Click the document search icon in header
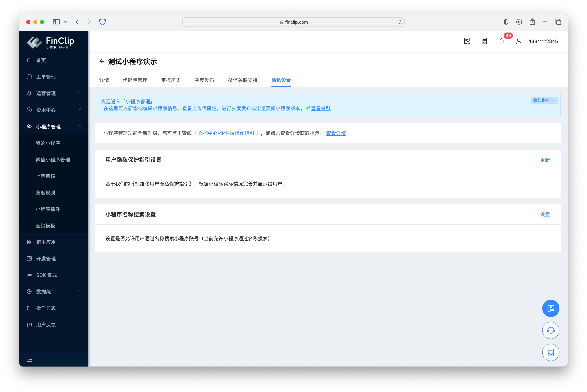Image resolution: width=587 pixels, height=392 pixels. (x=467, y=41)
